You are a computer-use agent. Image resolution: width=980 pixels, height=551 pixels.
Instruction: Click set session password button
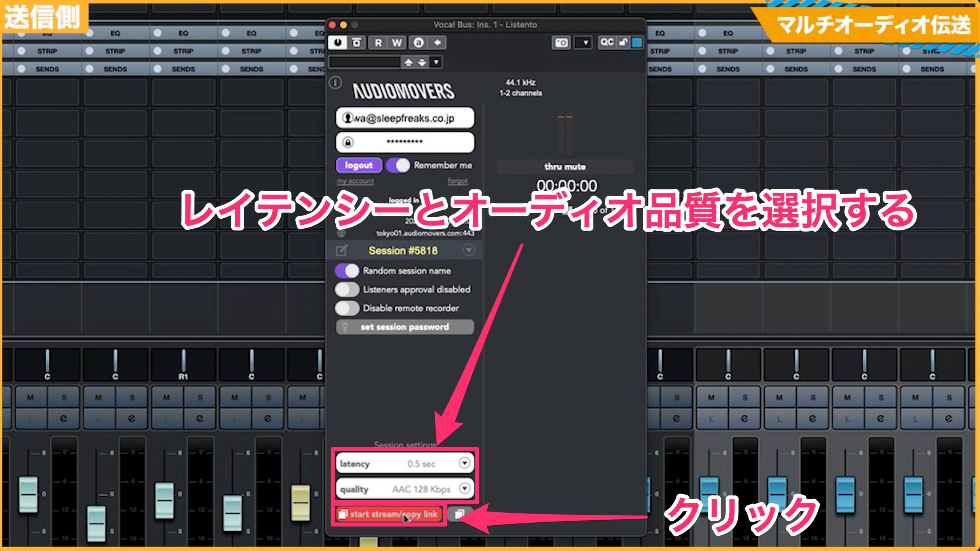[x=405, y=327]
